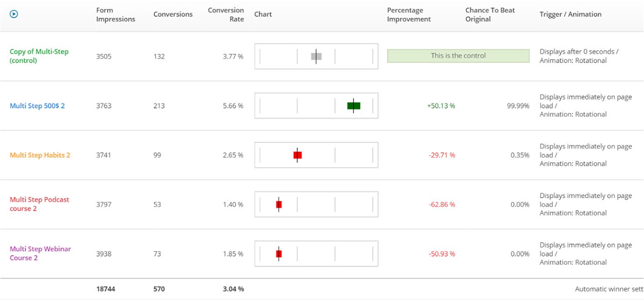Screen dimensions: 644x300
Task: Open the Multi Step Podcast course 2 variation
Action: 39,204
